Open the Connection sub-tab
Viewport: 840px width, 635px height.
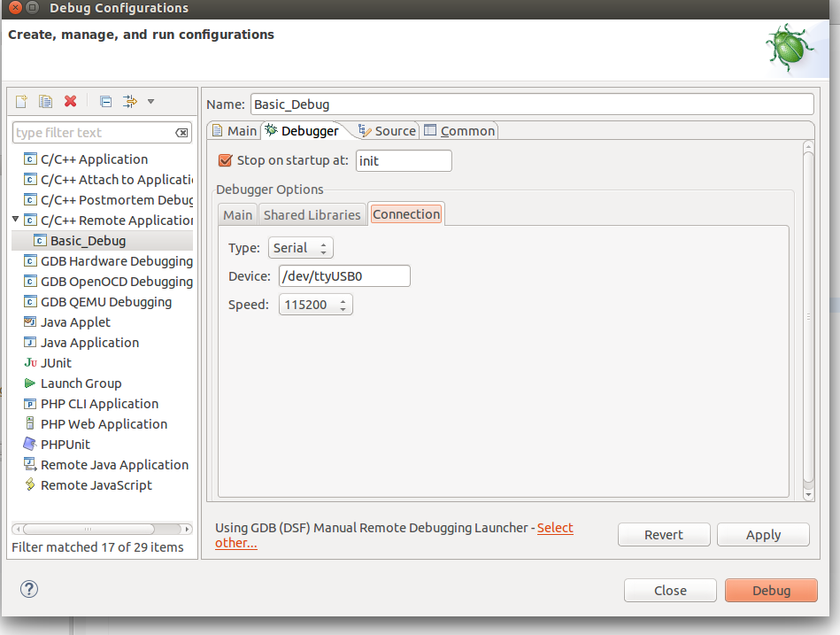click(x=406, y=214)
